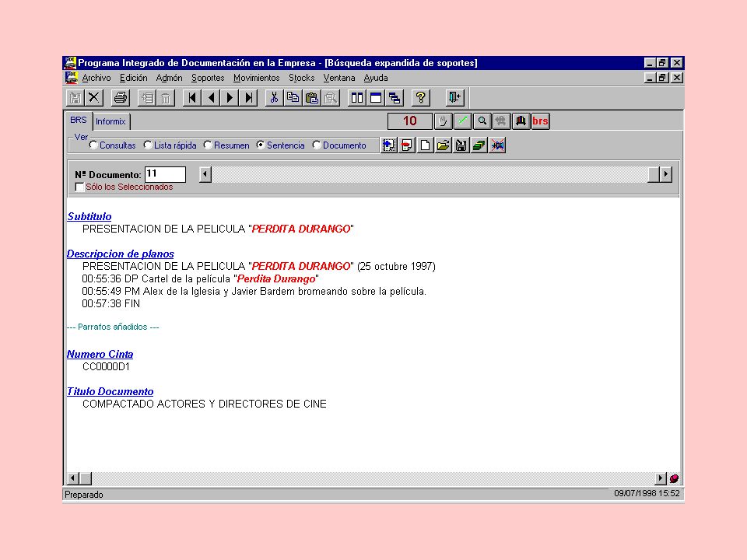
Task: Open the Movimientos menu
Action: [x=256, y=78]
